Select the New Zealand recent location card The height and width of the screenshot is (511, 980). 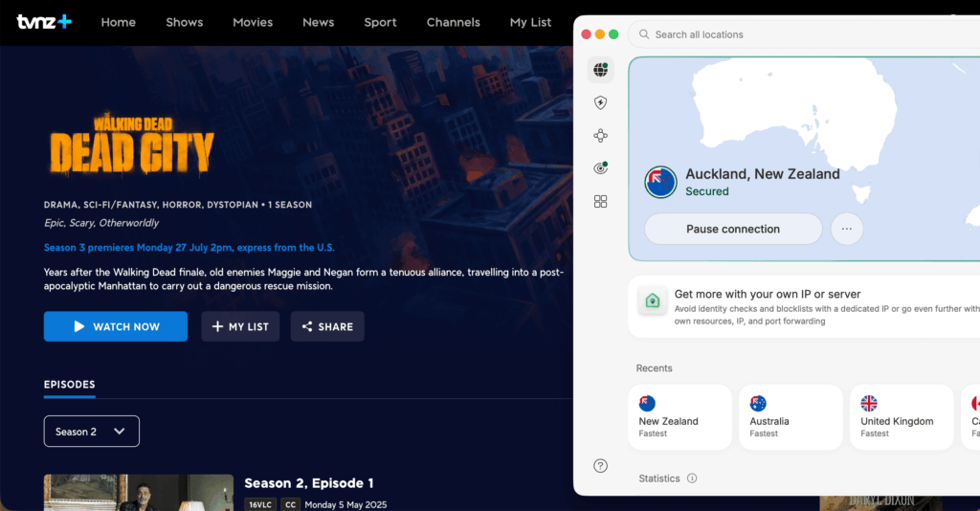680,416
